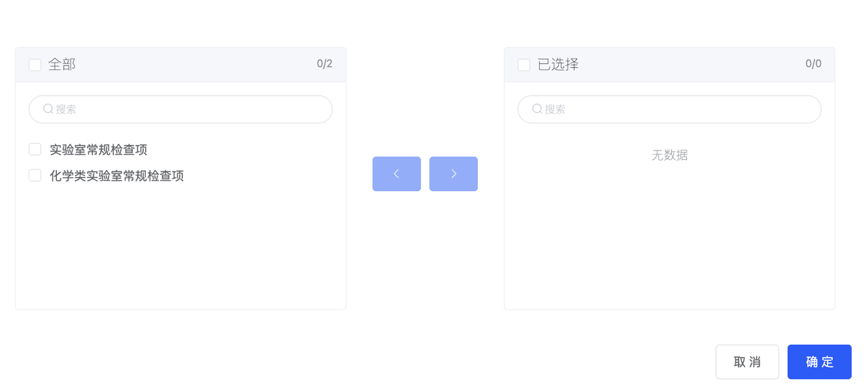Click the 无数据 empty placeholder text
The height and width of the screenshot is (389, 868).
pyautogui.click(x=669, y=155)
